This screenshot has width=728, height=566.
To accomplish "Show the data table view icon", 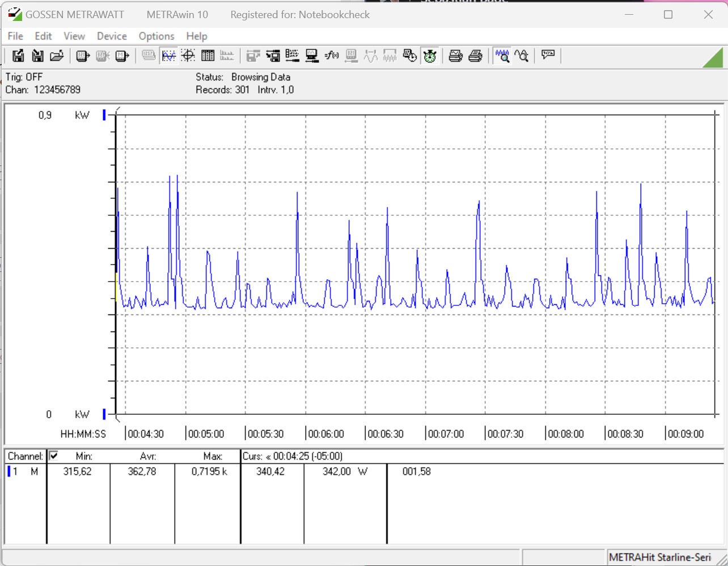I will coord(208,56).
